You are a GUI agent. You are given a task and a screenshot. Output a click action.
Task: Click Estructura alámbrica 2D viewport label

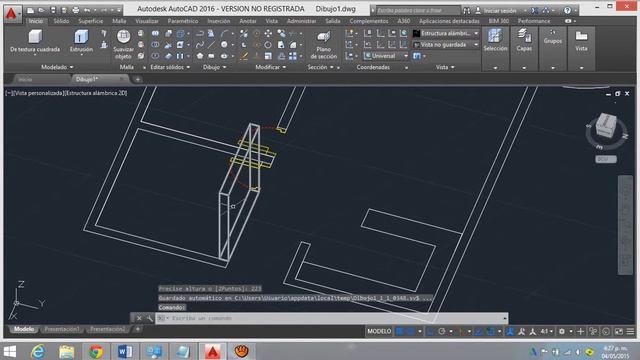pos(96,93)
